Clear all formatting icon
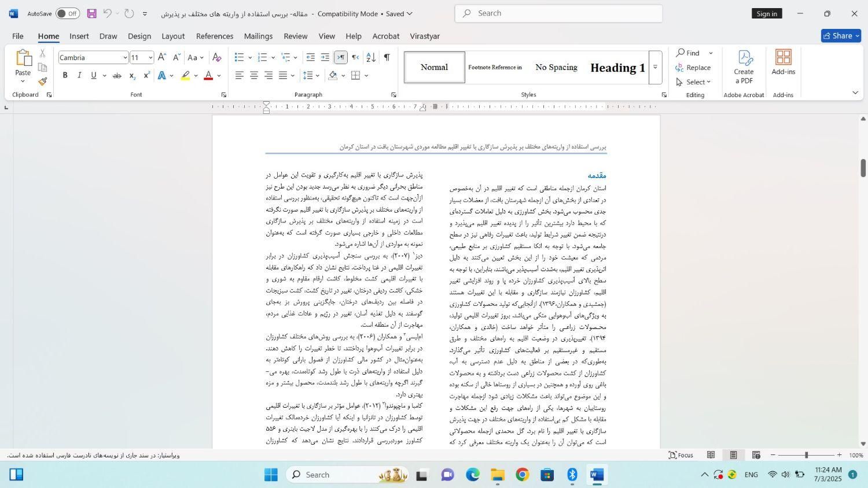868x488 pixels. [x=216, y=57]
